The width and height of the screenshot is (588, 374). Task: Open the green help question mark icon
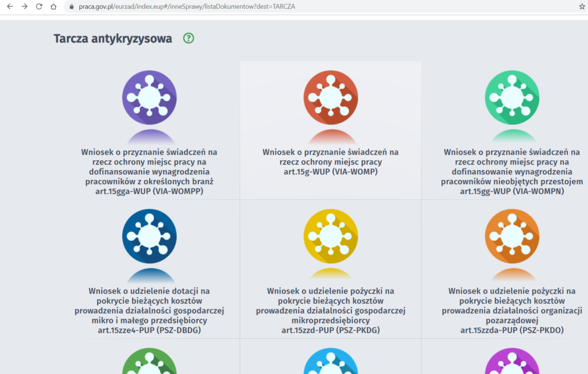188,38
